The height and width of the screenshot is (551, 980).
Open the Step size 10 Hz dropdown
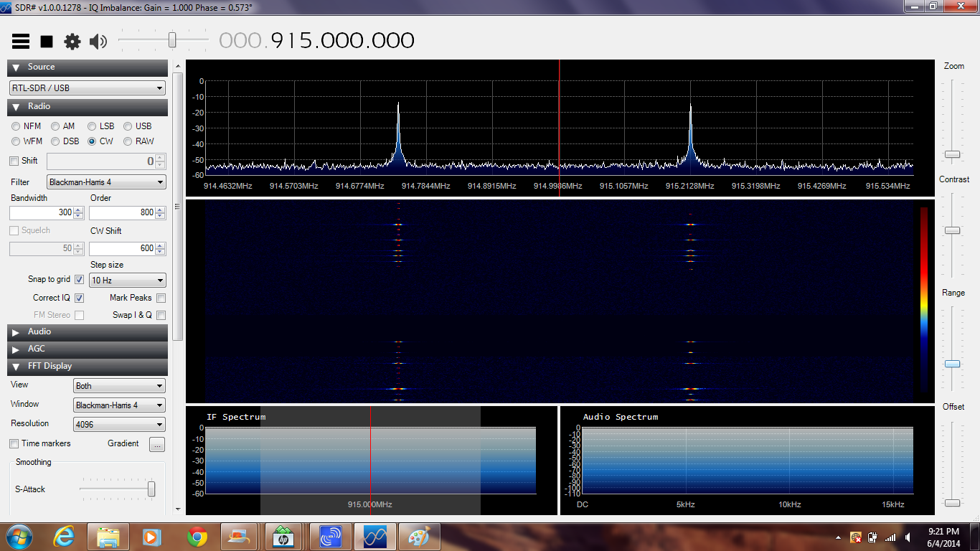coord(128,281)
